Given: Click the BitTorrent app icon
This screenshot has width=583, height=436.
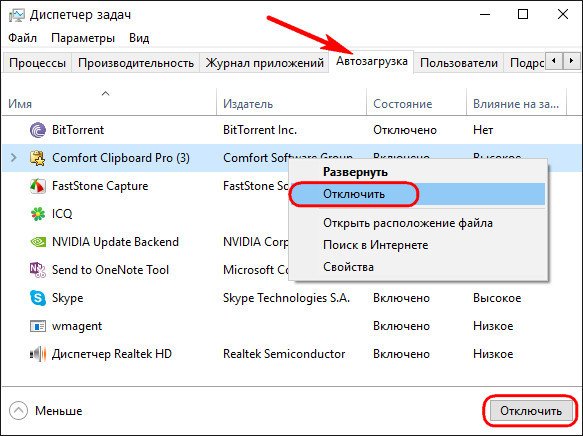Looking at the screenshot, I should tap(38, 130).
